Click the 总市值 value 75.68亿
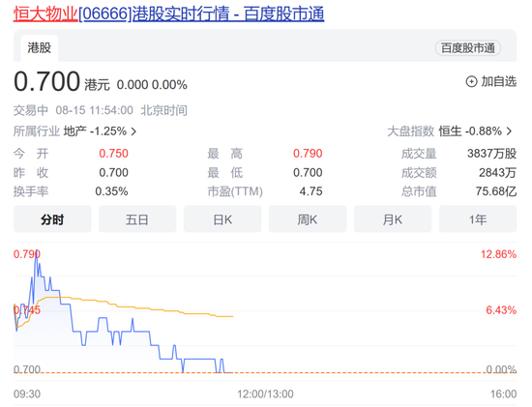Viewport: 532px width, 407px height. coord(496,191)
